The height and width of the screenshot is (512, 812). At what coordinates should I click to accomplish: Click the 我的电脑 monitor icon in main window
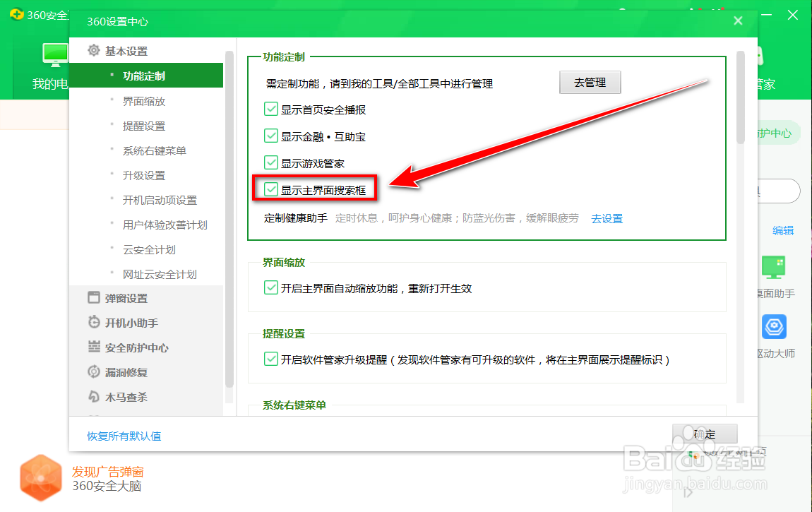[55, 55]
